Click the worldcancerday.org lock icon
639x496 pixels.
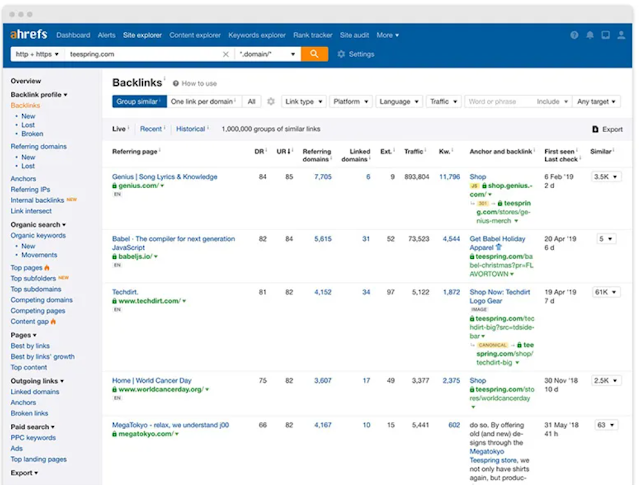(x=115, y=390)
